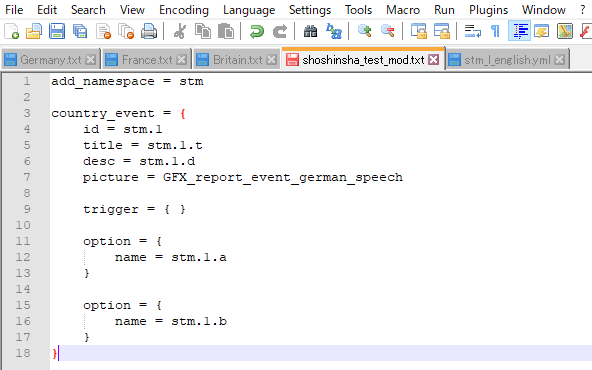Click line number 11 in margin
Image resolution: width=592 pixels, height=370 pixels.
tap(23, 241)
